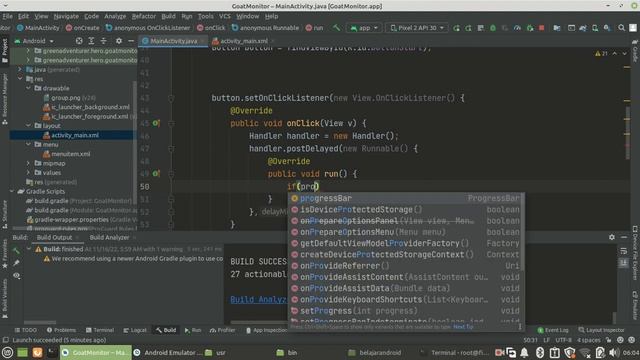Open the Pixel 2 API 30 device dropdown
Viewport: 640px width, 360px height.
[x=417, y=28]
